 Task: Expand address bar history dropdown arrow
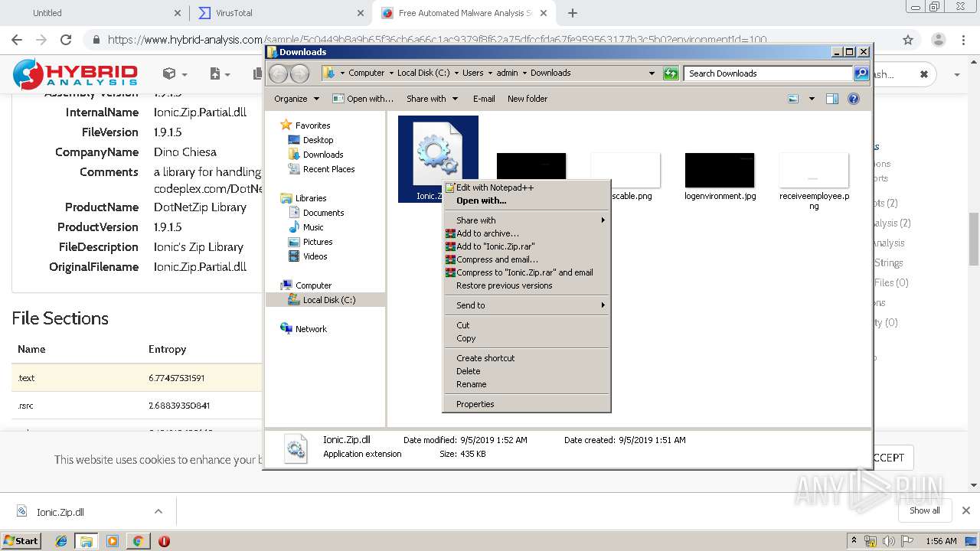point(652,73)
